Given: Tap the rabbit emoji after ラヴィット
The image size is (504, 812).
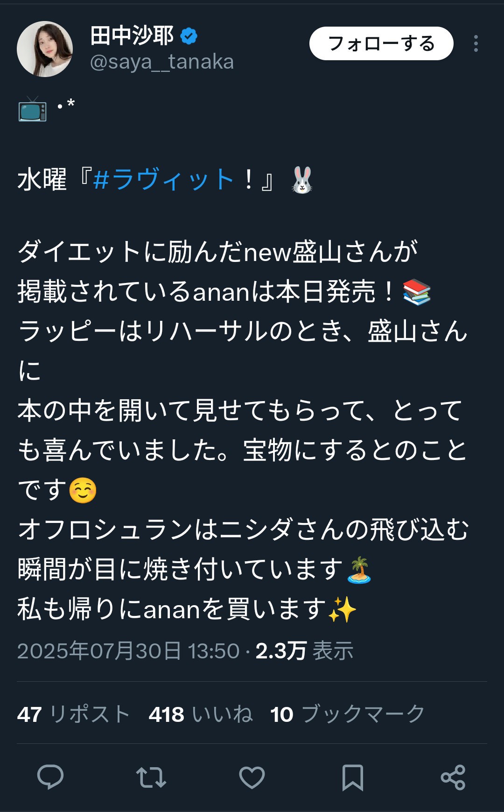Looking at the screenshot, I should point(302,180).
